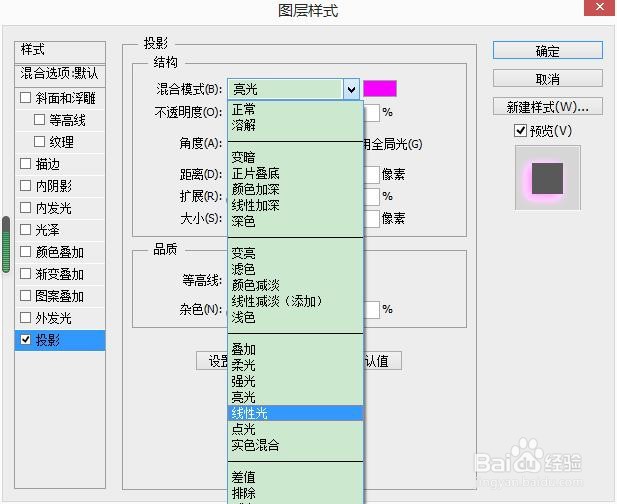Toggle the 预览(V) checkbox
The width and height of the screenshot is (617, 504).
tap(520, 130)
